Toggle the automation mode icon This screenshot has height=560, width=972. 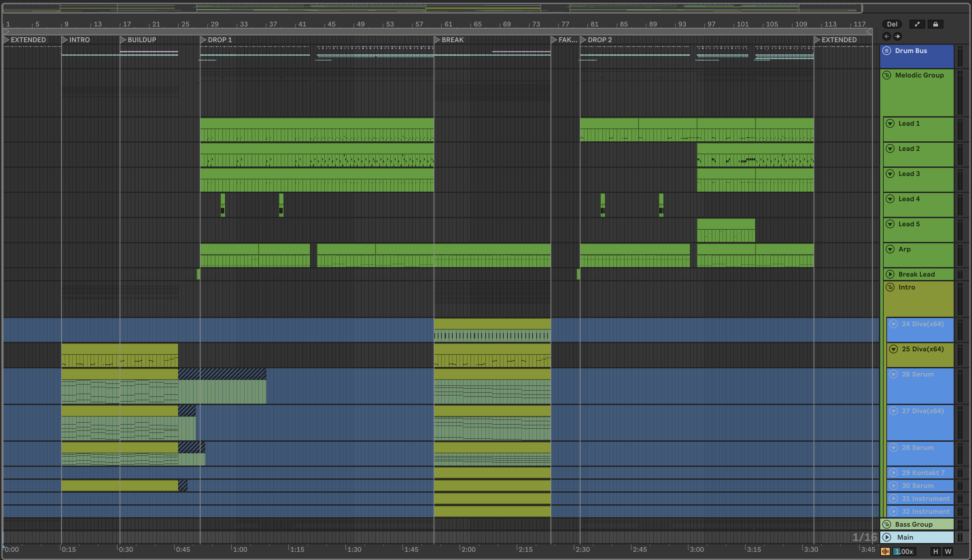point(917,24)
